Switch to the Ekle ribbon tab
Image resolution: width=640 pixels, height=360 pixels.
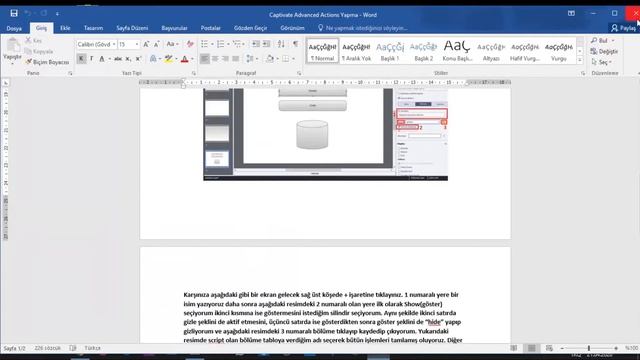[x=65, y=28]
